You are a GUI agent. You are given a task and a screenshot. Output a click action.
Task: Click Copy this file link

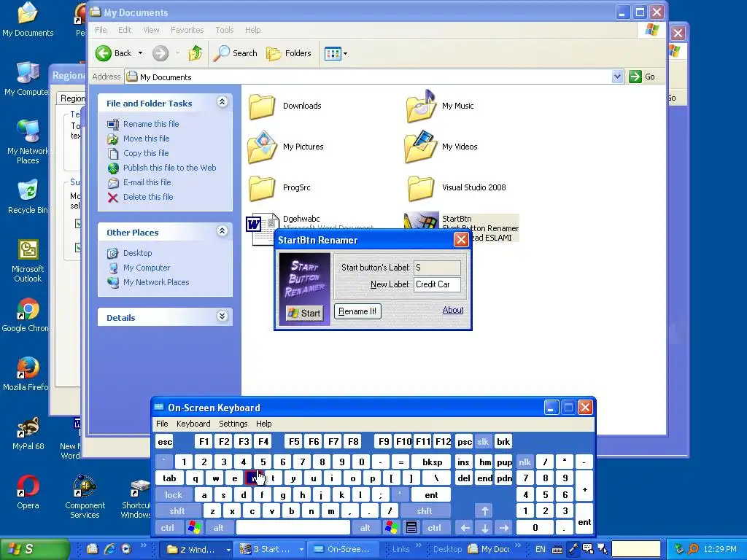coord(146,153)
